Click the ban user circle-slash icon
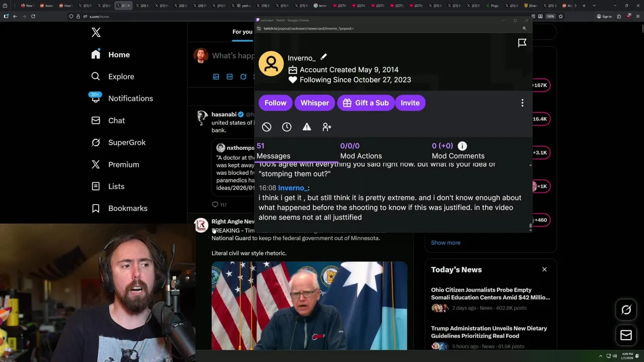 (267, 127)
